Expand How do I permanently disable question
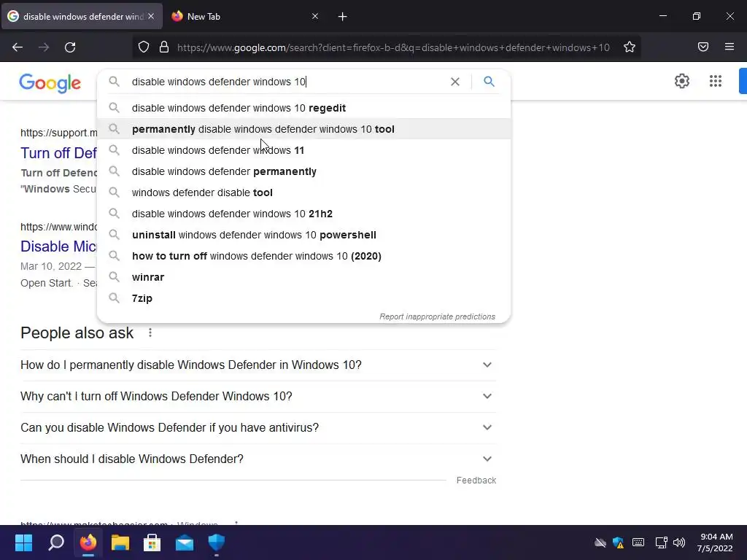The width and height of the screenshot is (747, 560). [x=258, y=365]
